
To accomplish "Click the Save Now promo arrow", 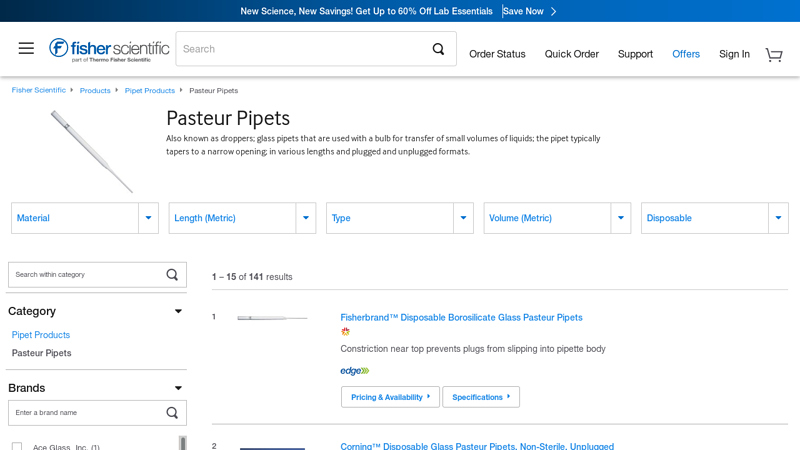I will coord(554,11).
